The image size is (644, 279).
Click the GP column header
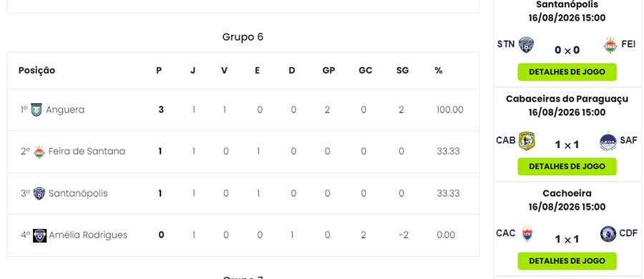point(328,71)
